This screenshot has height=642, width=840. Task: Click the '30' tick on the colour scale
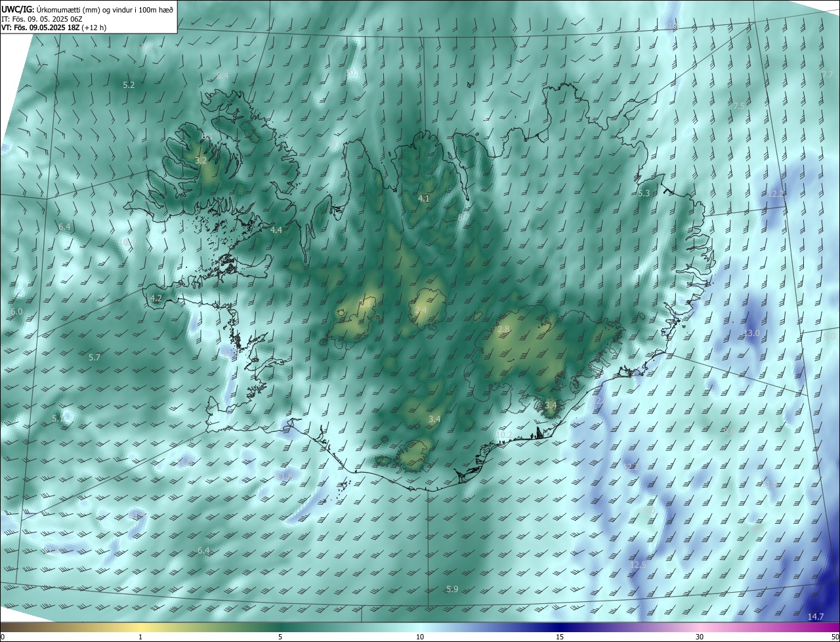coord(700,637)
